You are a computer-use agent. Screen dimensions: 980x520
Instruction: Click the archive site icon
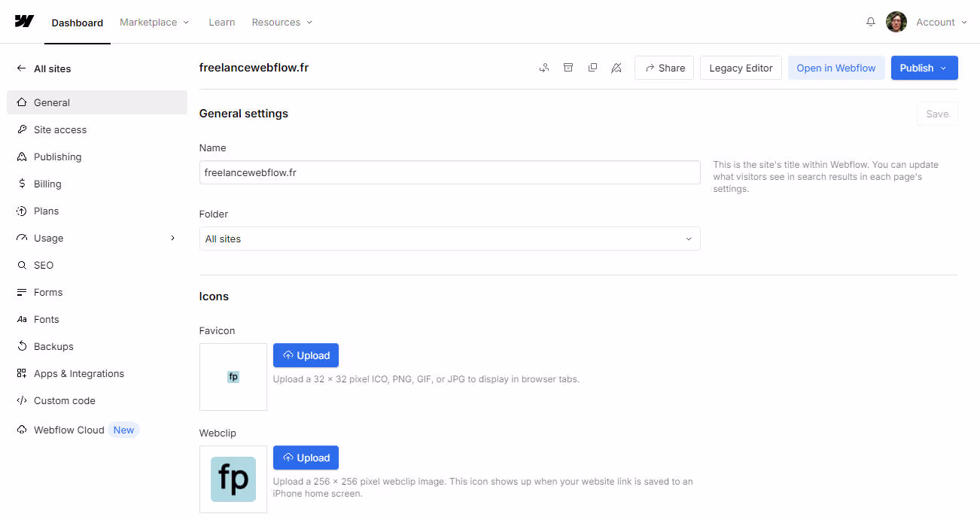coord(568,68)
